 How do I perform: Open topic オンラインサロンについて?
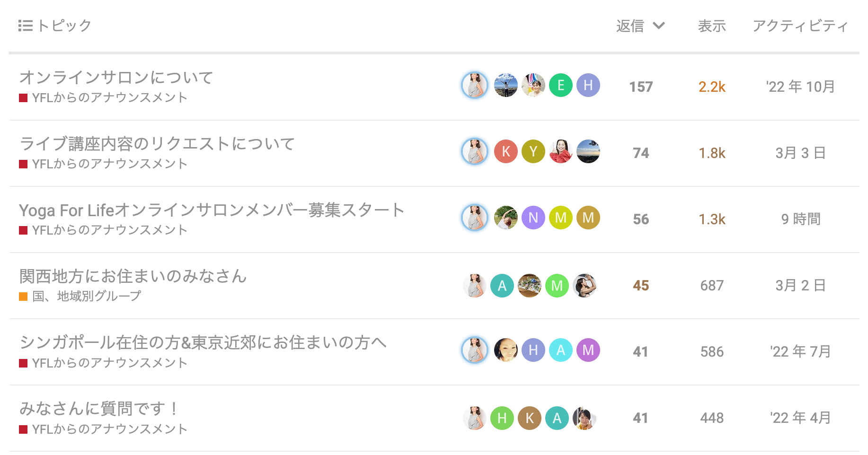(x=116, y=78)
